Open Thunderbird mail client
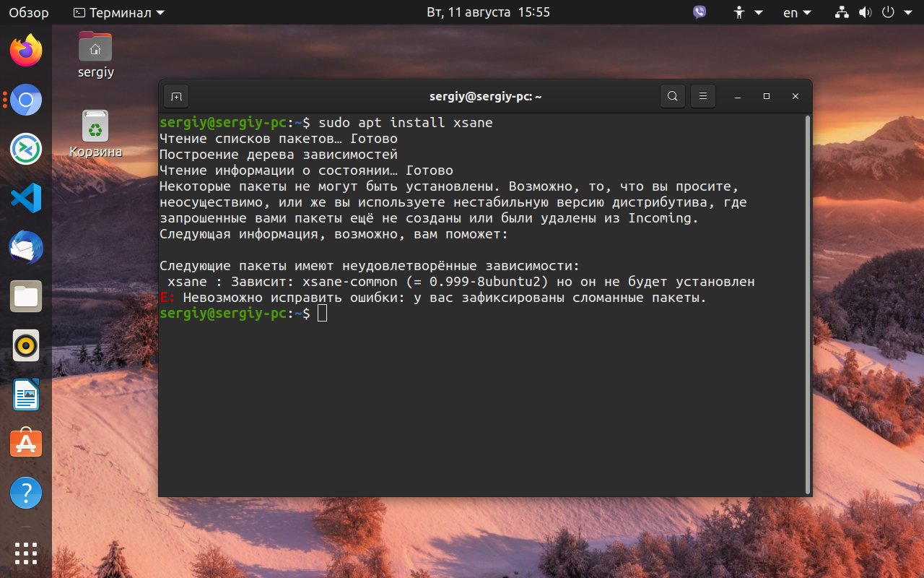The height and width of the screenshot is (578, 924). pos(26,247)
